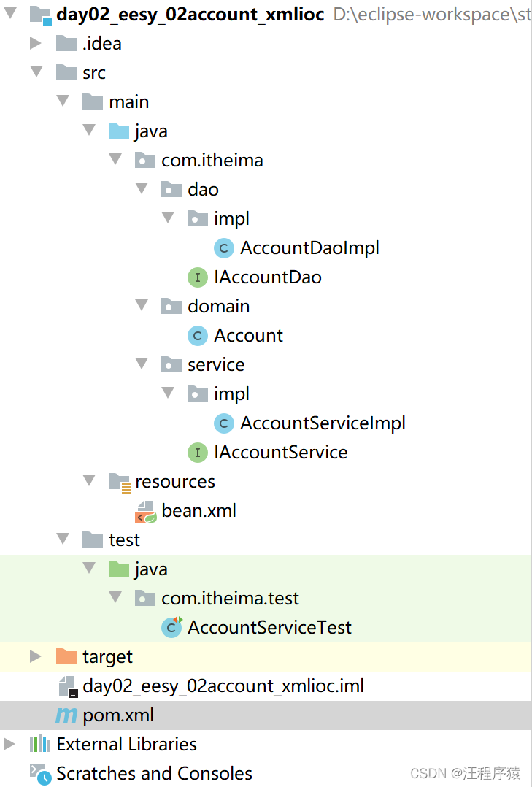Click the orange target folder icon
The width and height of the screenshot is (532, 787).
click(66, 657)
